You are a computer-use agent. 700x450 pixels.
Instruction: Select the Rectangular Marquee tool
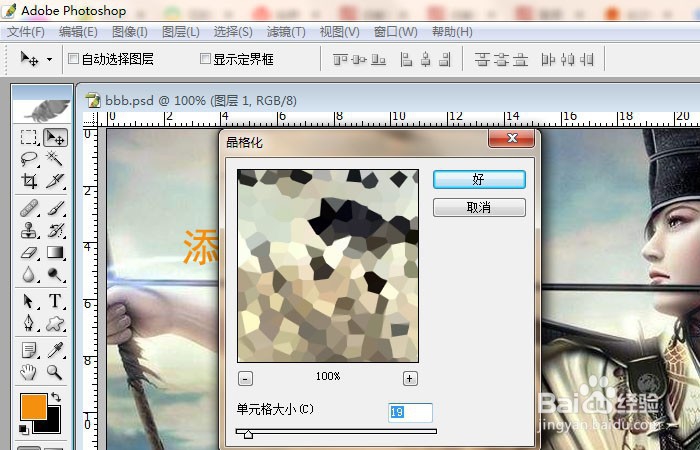pos(29,138)
